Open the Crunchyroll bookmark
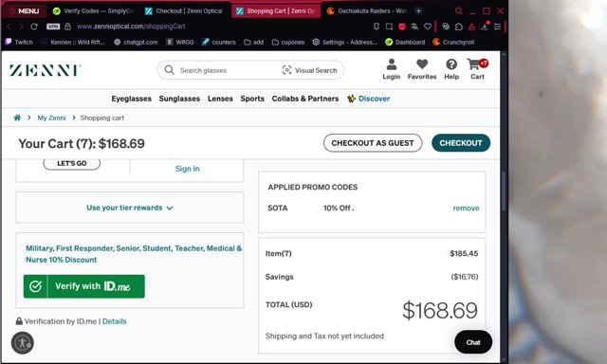The width and height of the screenshot is (607, 364). pos(453,42)
